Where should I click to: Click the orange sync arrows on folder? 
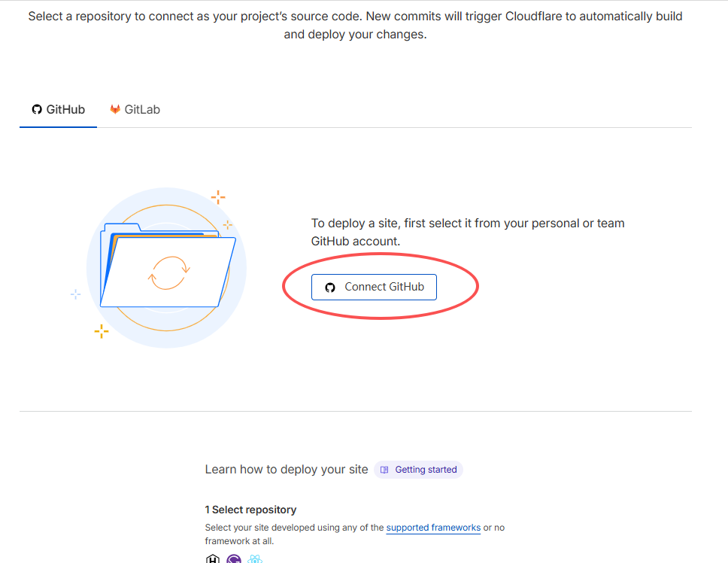[x=169, y=272]
